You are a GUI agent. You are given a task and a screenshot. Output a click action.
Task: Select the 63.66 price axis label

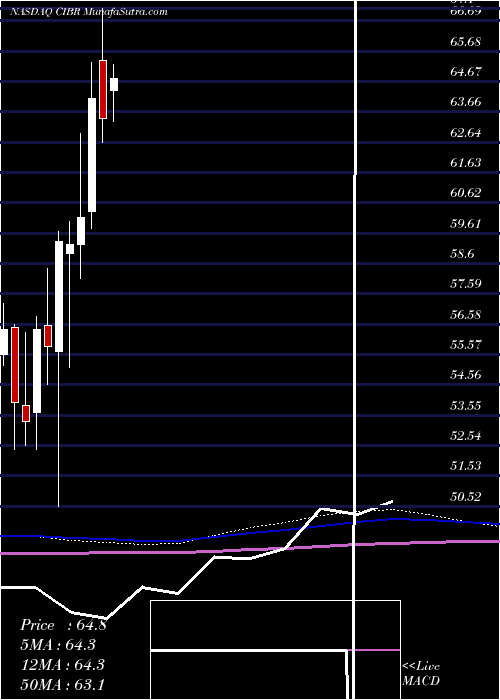(x=466, y=102)
